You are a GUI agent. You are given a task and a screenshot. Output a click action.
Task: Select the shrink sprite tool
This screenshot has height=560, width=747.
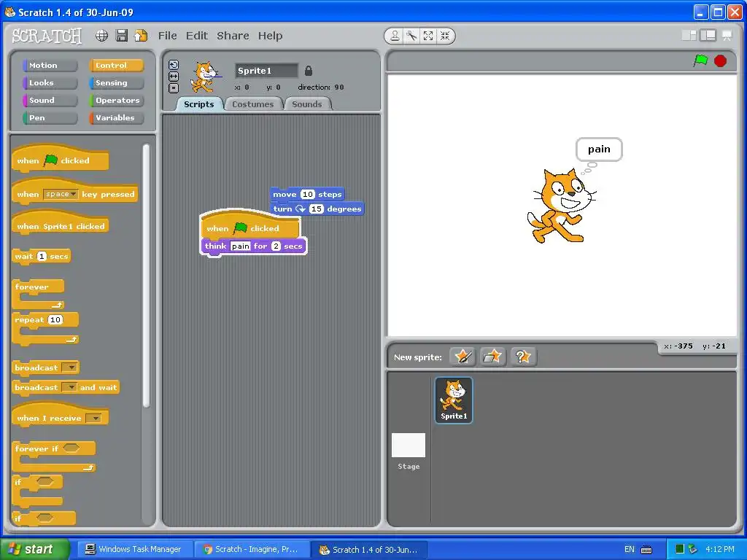445,36
